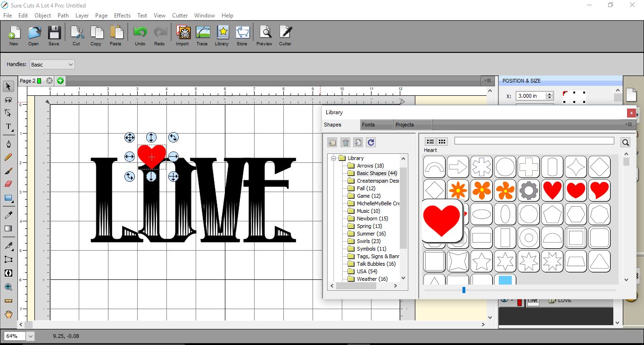
Task: Switch library to list view
Action: [x=430, y=142]
